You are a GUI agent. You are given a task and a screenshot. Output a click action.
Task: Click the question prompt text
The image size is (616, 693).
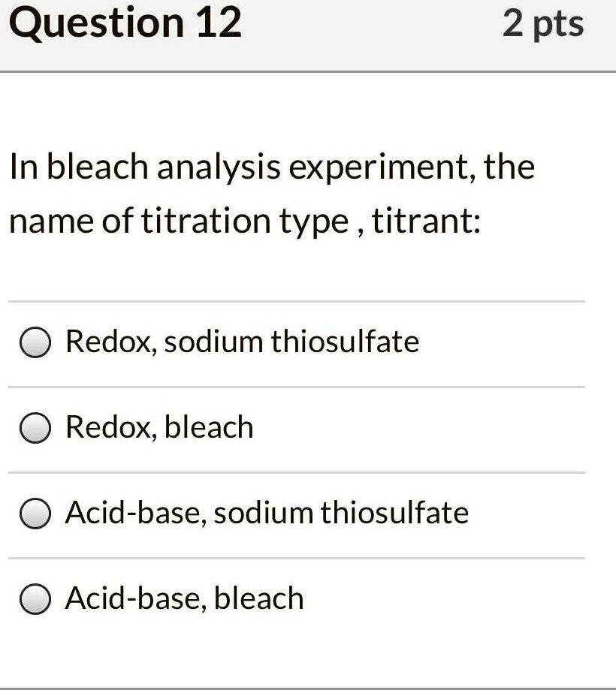(x=273, y=194)
